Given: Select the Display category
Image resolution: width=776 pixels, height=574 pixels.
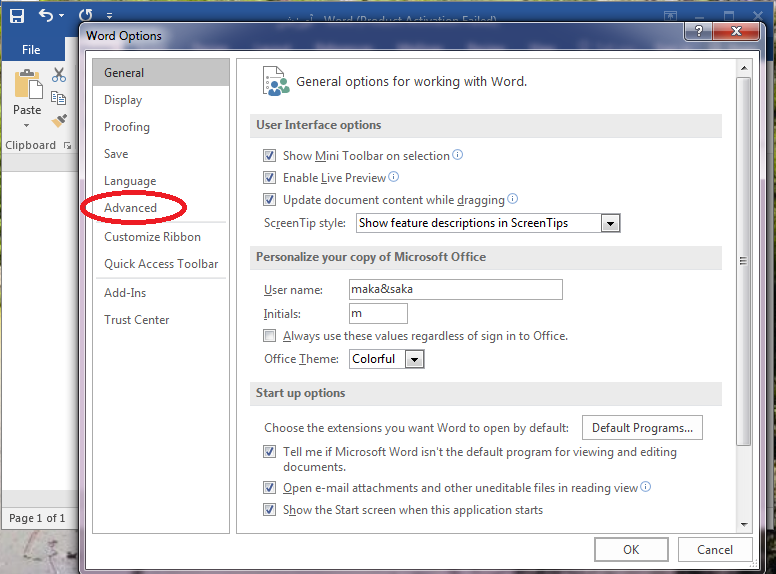Looking at the screenshot, I should pos(161,100).
